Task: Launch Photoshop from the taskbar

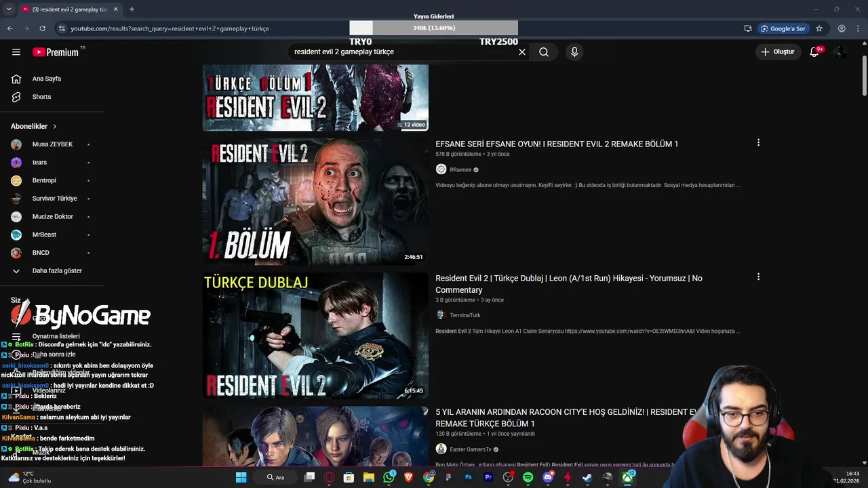Action: [469, 478]
